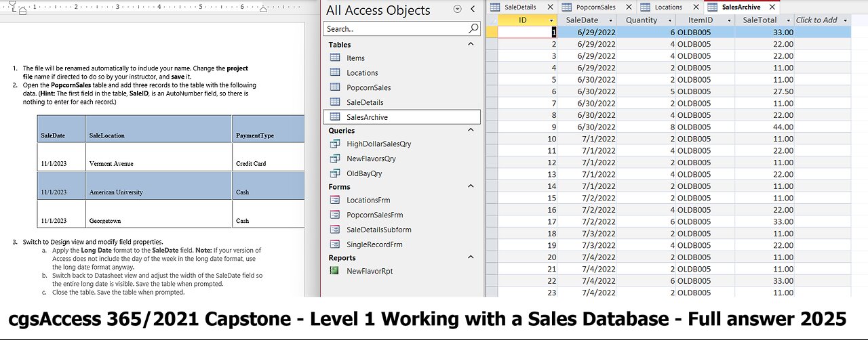Open the SingleRecordFrm form icon
868x340 pixels.
point(334,245)
